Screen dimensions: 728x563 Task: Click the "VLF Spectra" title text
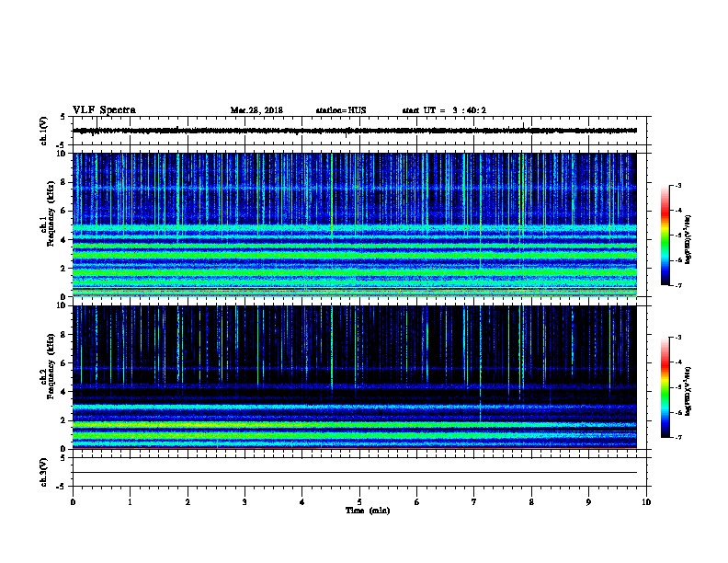click(x=104, y=110)
